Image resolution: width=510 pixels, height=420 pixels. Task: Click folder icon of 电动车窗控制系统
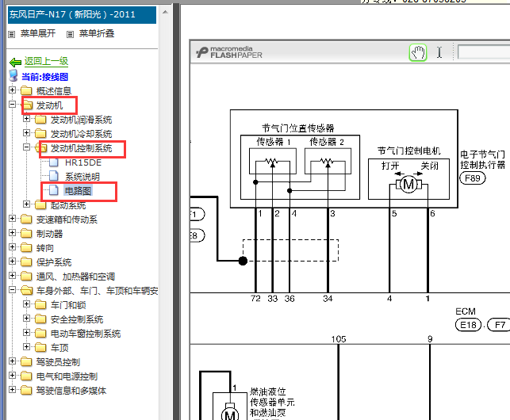click(x=40, y=333)
